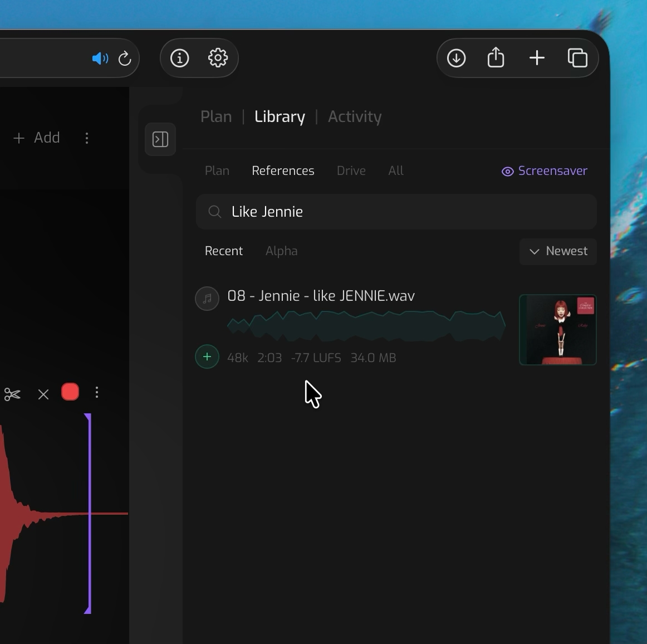This screenshot has width=647, height=644.
Task: Open the Newest sort dropdown
Action: (x=558, y=251)
